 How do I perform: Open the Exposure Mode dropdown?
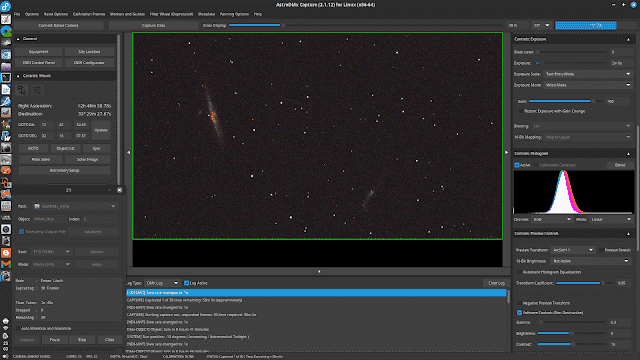click(x=588, y=85)
